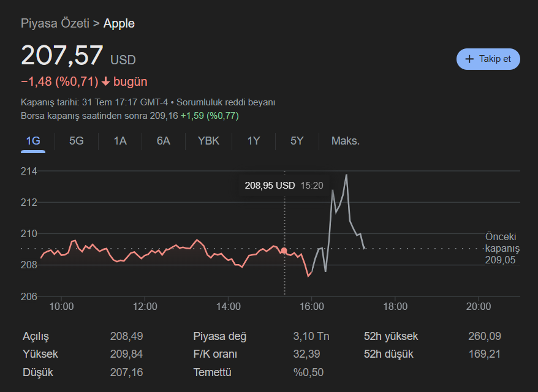The height and width of the screenshot is (392, 538).
Task: Click the red chart marker at 15:20
Action: 284,251
